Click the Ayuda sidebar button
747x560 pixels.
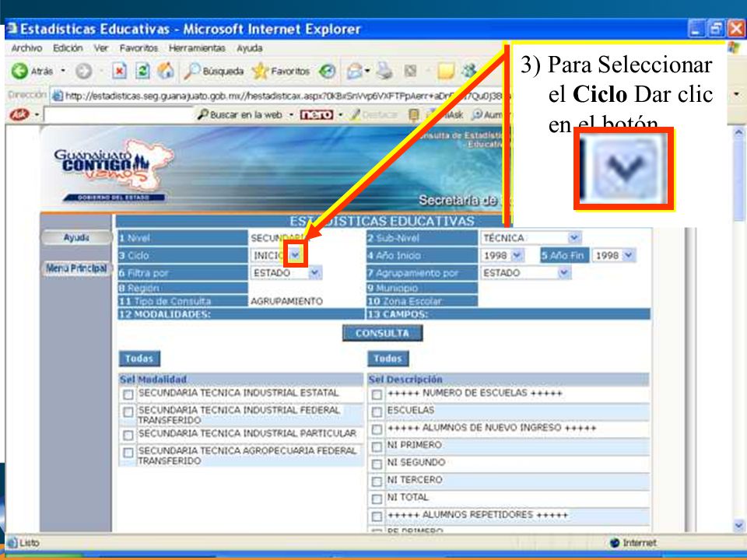tap(76, 237)
